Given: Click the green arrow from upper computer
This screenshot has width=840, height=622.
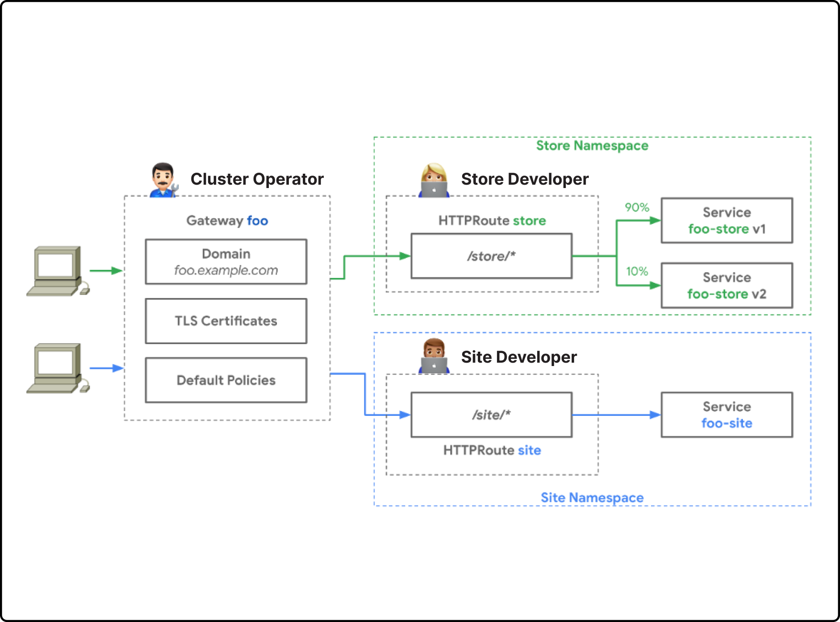Looking at the screenshot, I should [x=106, y=271].
